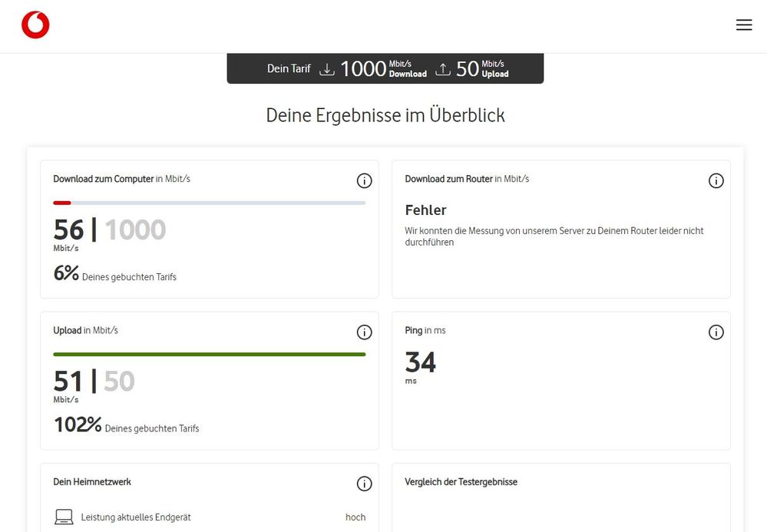Click the router measurement error message
The image size is (767, 532).
click(554, 236)
